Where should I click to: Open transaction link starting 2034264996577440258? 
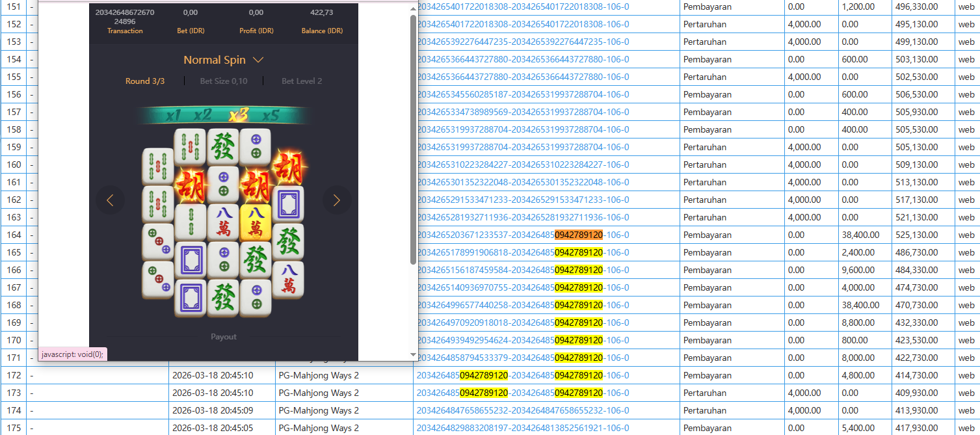pyautogui.click(x=523, y=305)
